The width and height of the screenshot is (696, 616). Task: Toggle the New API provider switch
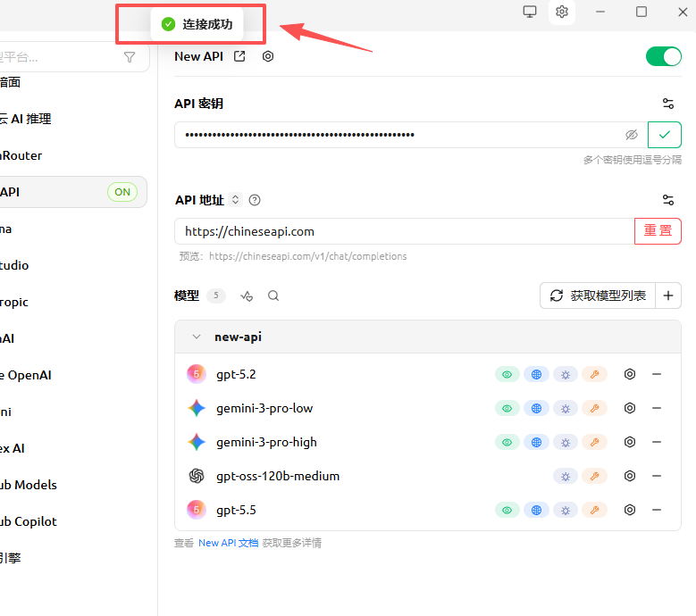(x=664, y=56)
